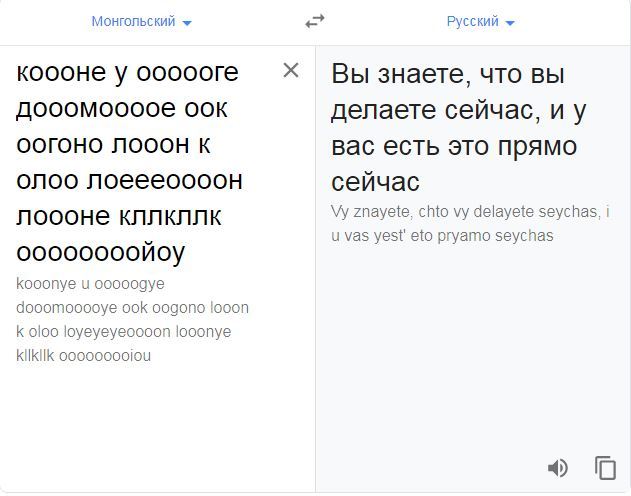
Task: Click source romanization line starting "kooonye"
Action: [90, 283]
